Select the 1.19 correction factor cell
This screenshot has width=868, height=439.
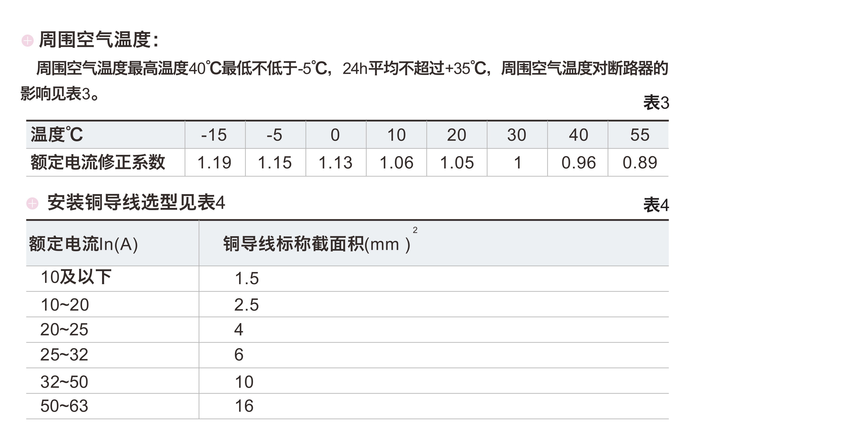pos(214,163)
